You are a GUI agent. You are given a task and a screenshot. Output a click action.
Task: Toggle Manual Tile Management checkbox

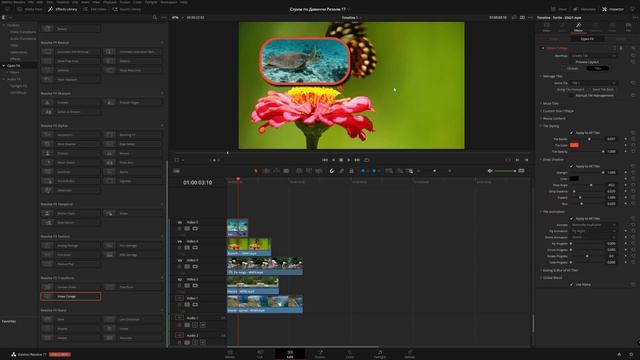[x=571, y=96]
